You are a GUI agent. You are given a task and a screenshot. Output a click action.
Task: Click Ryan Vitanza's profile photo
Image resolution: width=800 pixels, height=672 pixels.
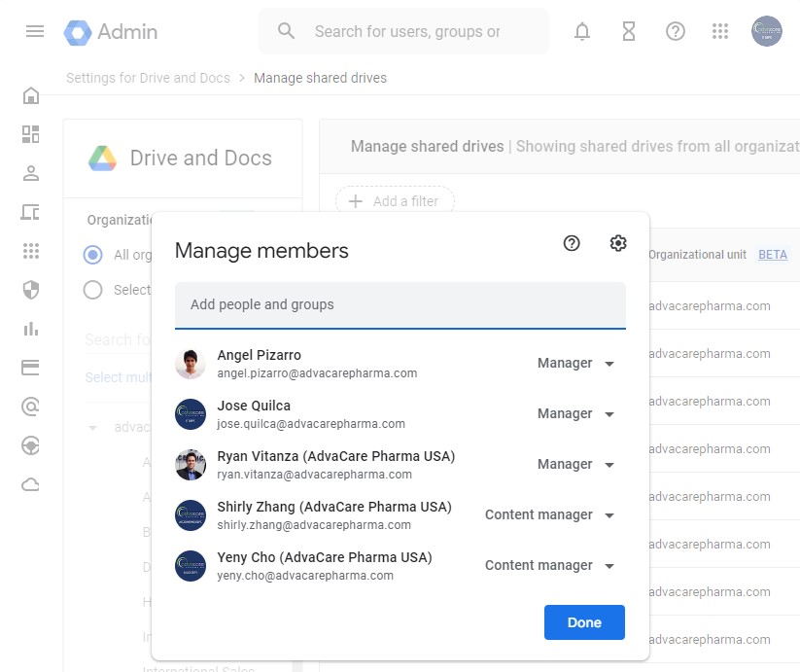tap(191, 465)
